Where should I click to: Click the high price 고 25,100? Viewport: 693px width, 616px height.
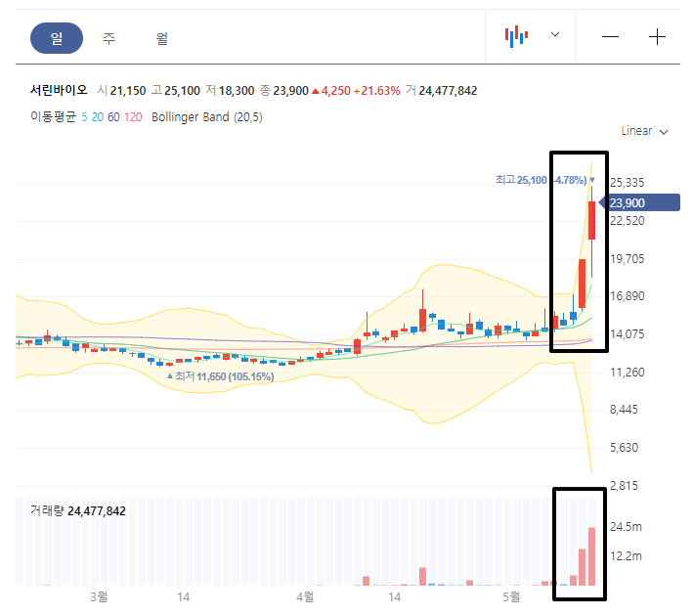coord(176,91)
